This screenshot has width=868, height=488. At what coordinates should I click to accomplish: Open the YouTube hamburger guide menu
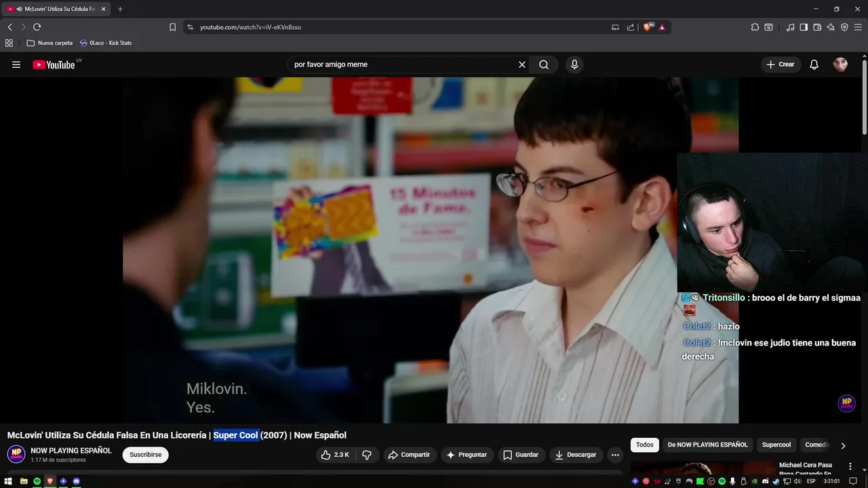(16, 64)
